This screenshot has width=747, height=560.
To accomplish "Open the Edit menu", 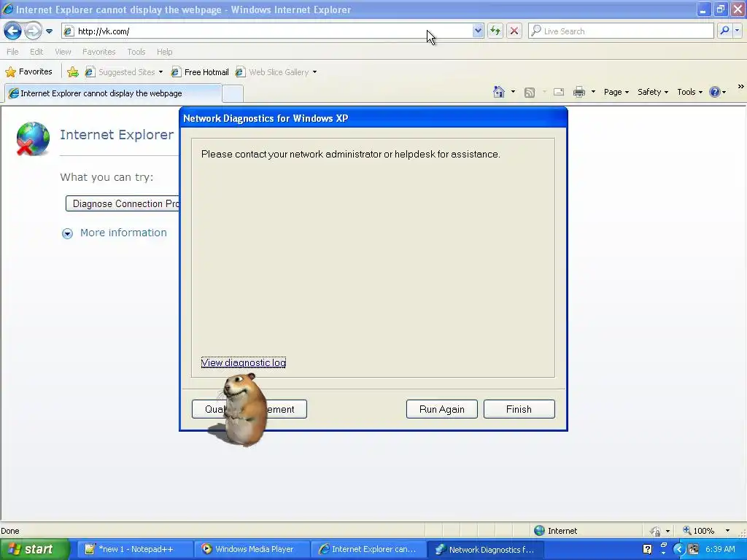I will (x=36, y=52).
